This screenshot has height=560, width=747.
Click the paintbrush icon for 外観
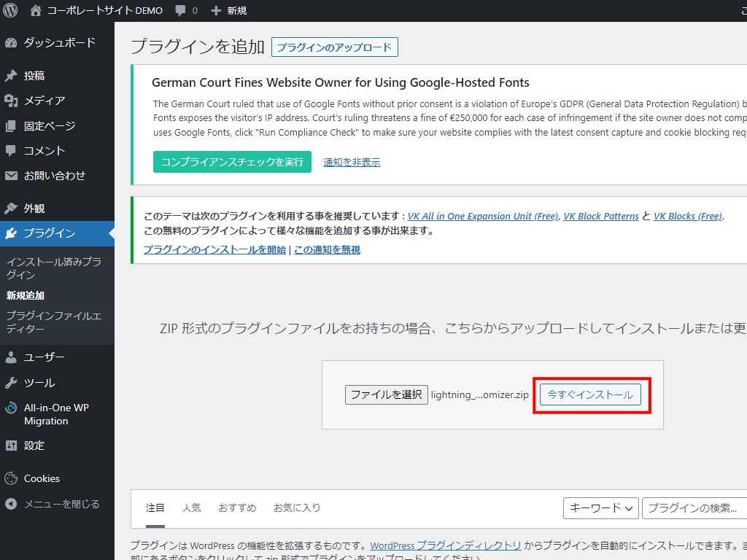click(x=11, y=209)
